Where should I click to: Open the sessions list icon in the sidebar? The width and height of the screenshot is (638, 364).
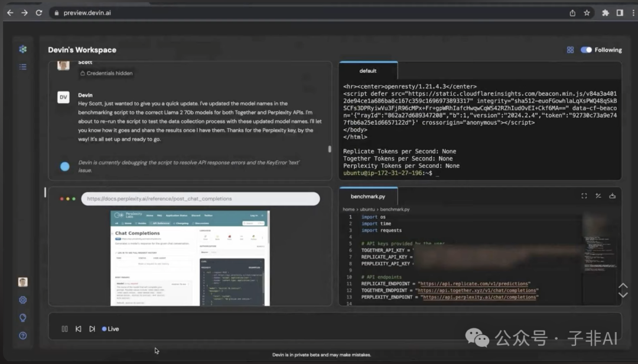click(23, 67)
